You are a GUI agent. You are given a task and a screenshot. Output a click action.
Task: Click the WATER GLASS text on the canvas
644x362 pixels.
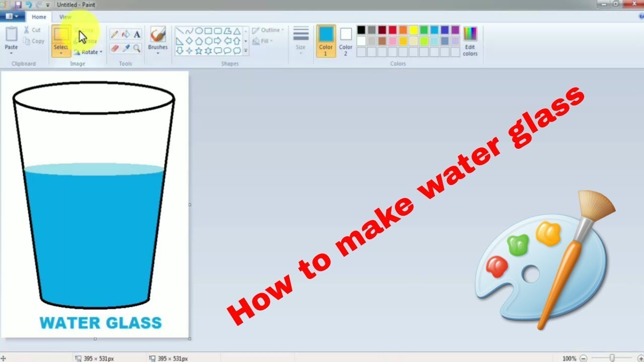pos(101,323)
